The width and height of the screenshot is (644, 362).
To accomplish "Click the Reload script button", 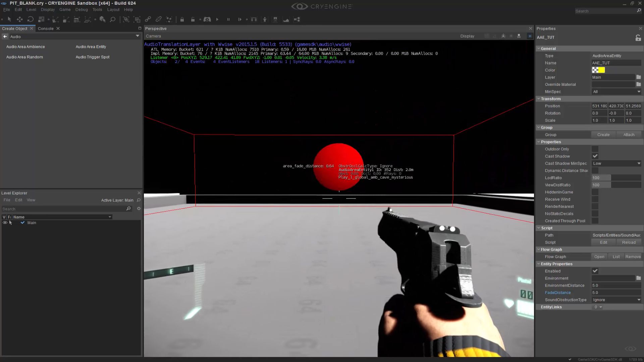I will click(x=629, y=242).
